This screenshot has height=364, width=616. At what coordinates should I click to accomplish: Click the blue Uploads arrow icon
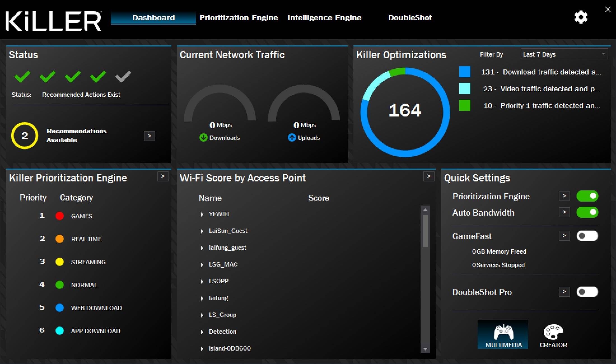pos(292,137)
